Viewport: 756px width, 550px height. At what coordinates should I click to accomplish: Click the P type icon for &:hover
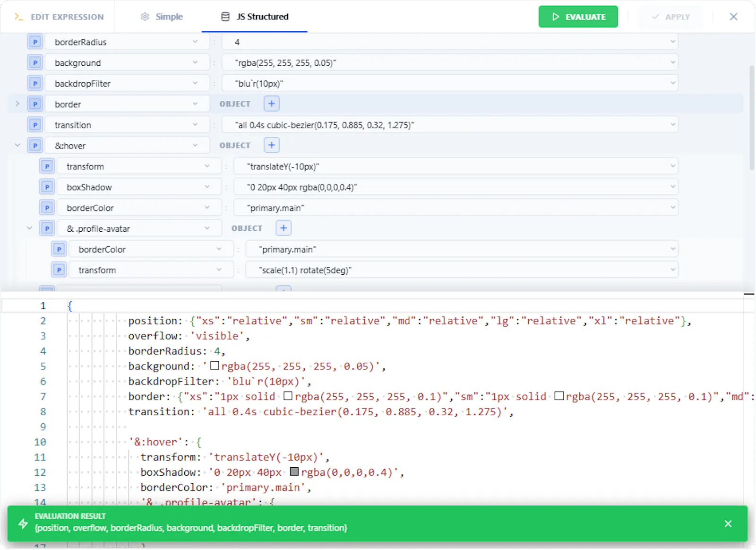click(35, 146)
